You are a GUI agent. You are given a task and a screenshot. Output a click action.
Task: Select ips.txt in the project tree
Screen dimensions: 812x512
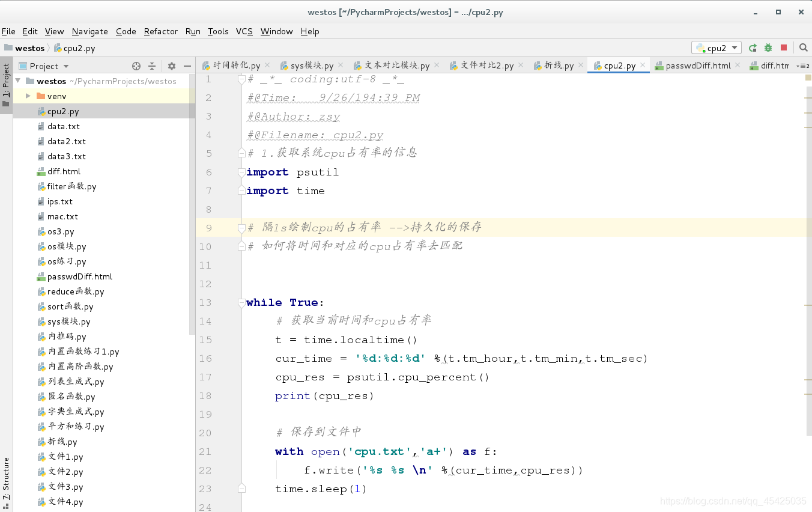(x=60, y=201)
